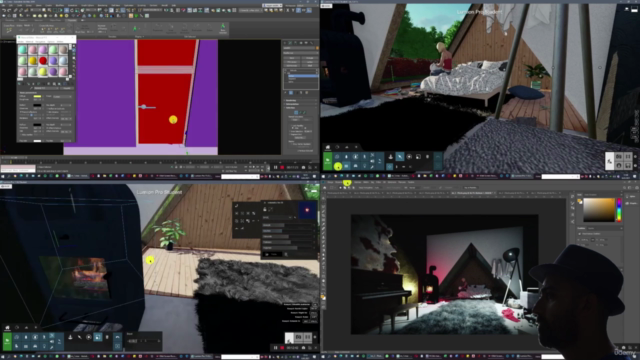
Task: Select the teal material sample sphere
Action: pos(22,49)
